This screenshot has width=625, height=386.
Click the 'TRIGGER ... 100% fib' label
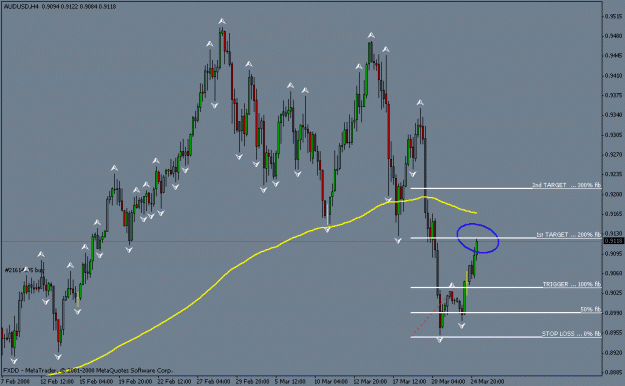click(x=571, y=284)
